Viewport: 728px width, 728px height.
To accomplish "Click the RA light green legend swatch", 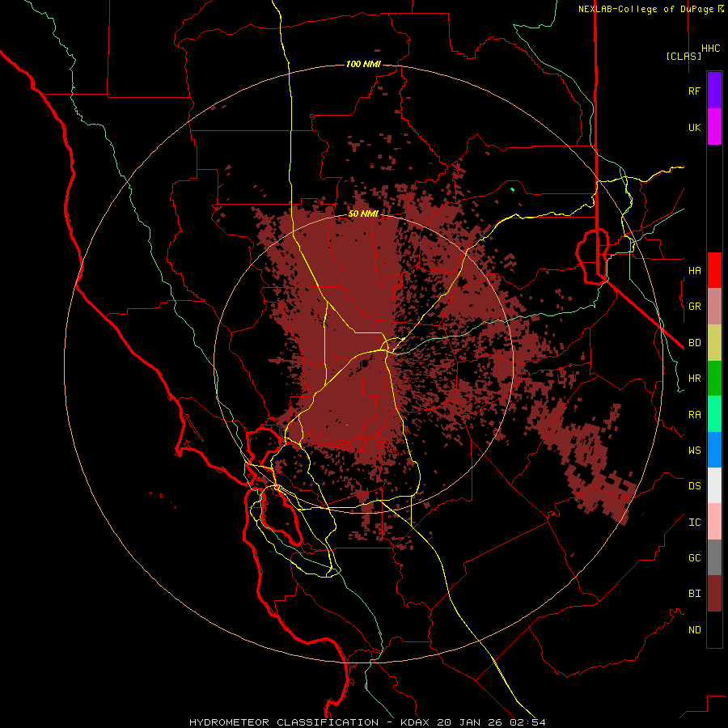I will 714,414.
